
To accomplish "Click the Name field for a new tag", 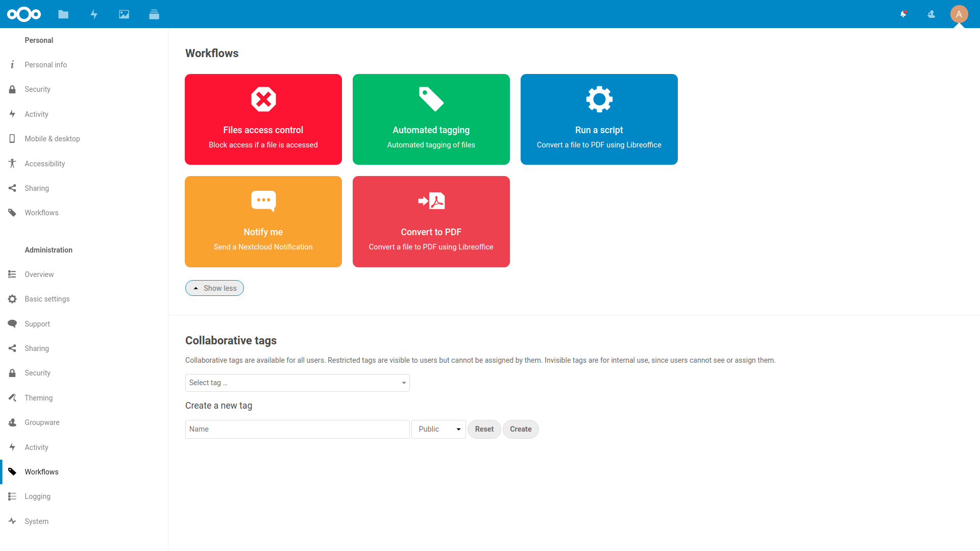I will (x=297, y=429).
